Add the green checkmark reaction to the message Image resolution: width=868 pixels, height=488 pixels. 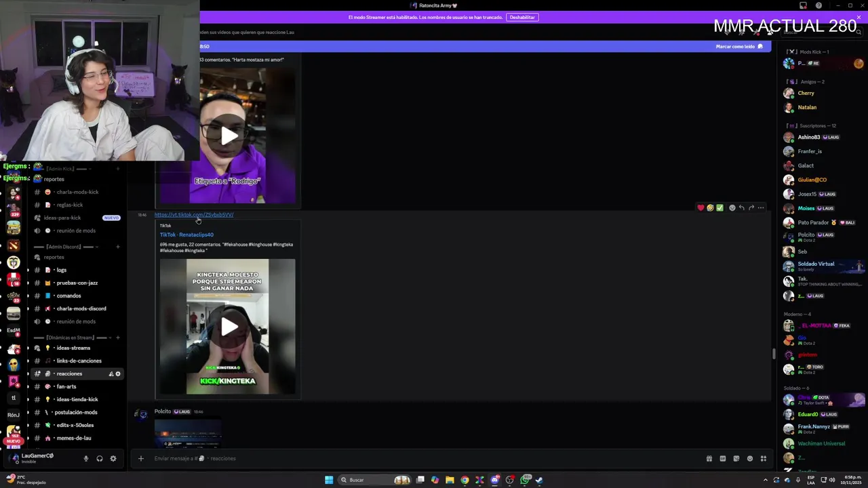(719, 208)
